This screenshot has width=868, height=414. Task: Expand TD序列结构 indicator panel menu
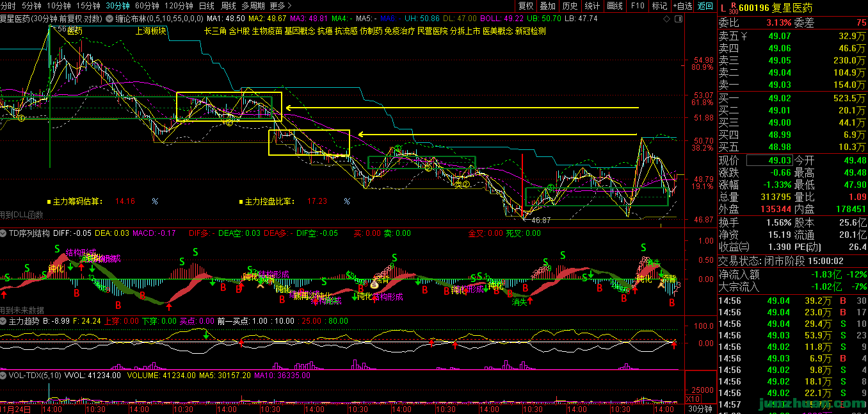(4, 233)
